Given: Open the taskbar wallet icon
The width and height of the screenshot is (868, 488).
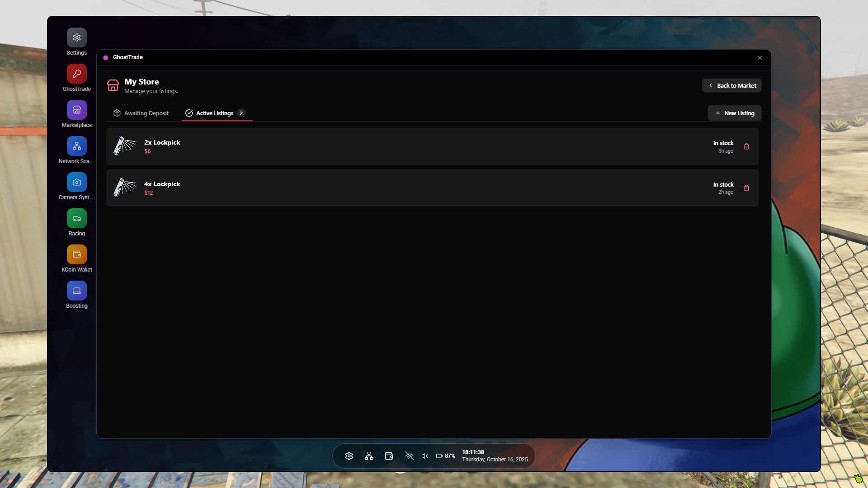Looking at the screenshot, I should pos(389,456).
